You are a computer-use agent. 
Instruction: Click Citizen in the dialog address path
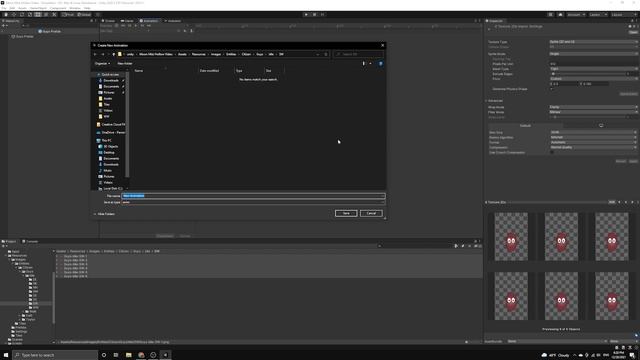tap(246, 54)
